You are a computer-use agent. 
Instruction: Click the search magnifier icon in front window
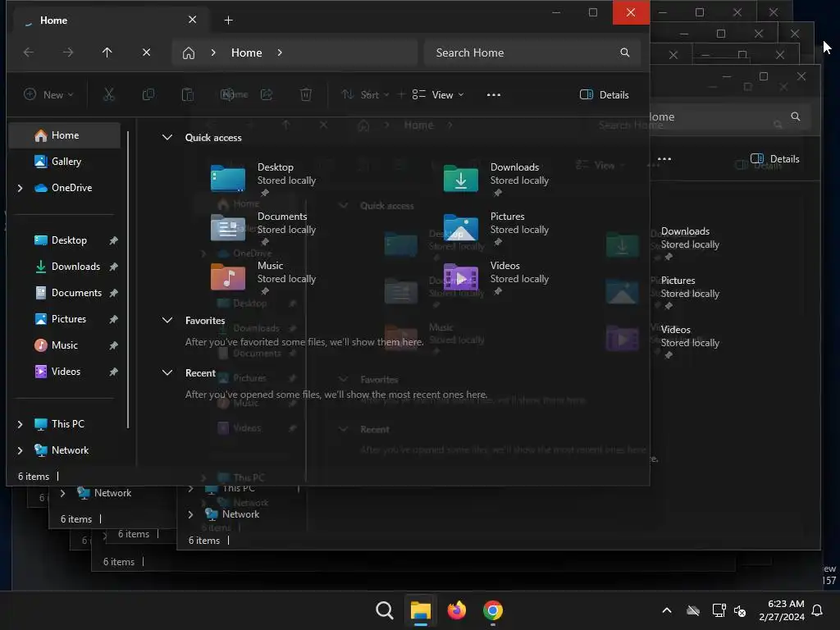click(624, 52)
